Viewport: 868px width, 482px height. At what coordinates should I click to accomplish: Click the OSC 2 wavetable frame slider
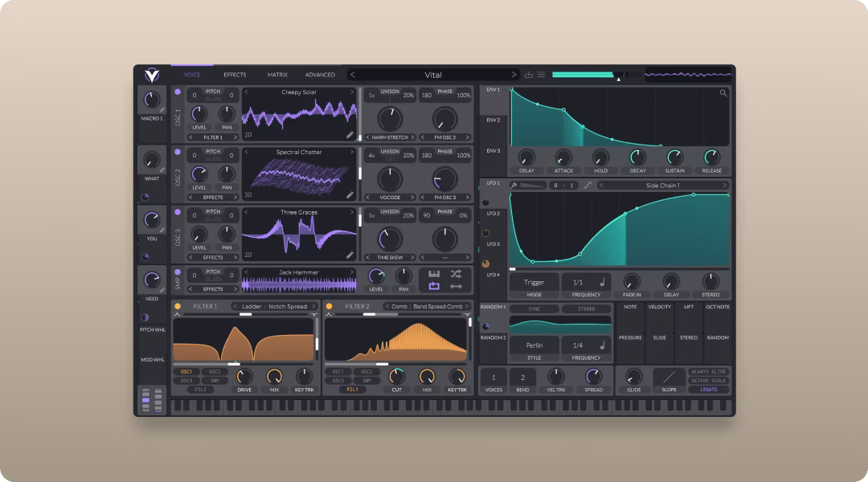[x=360, y=174]
